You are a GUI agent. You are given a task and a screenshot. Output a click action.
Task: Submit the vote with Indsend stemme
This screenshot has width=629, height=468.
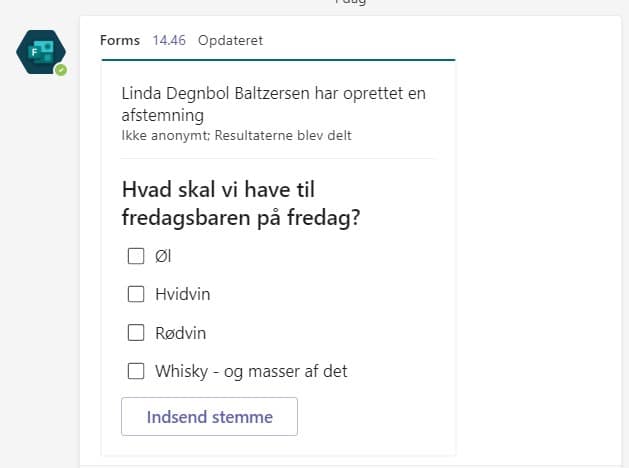209,417
